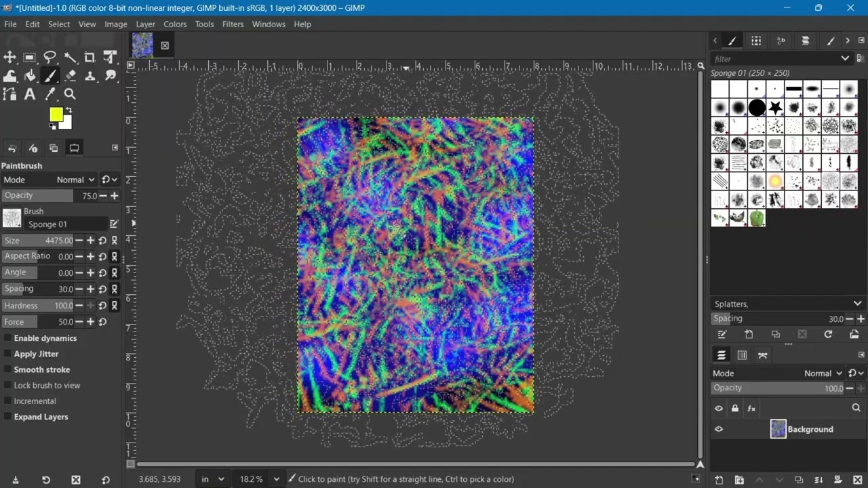Select the Smudge tool

[x=110, y=76]
